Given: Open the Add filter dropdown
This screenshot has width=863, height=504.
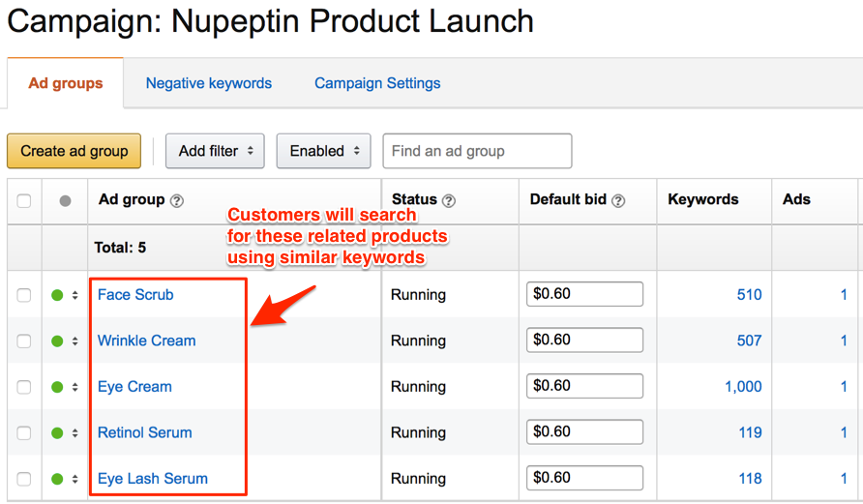Looking at the screenshot, I should pos(215,151).
